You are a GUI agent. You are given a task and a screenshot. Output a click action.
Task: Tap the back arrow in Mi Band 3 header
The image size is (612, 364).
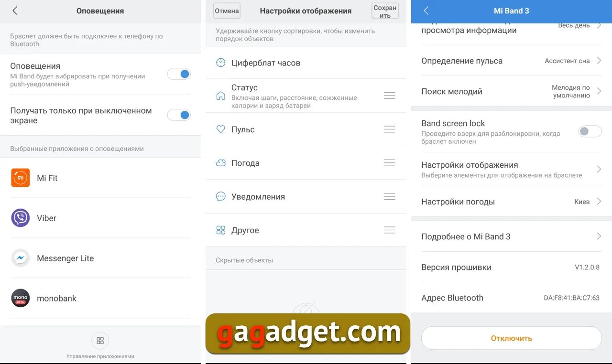pyautogui.click(x=426, y=11)
